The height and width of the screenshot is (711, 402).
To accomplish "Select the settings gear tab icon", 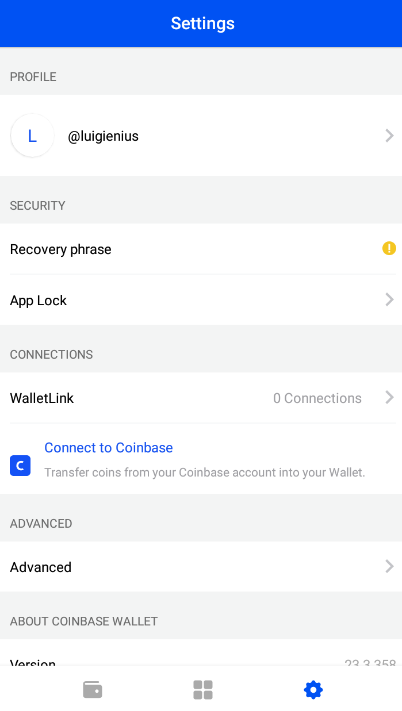I will pos(313,690).
